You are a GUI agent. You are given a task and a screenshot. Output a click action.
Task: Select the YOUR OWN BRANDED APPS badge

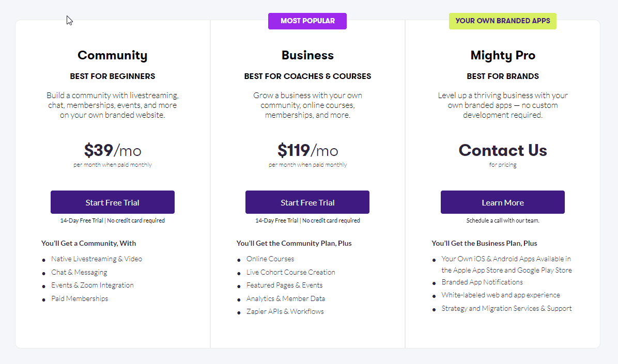tap(503, 21)
